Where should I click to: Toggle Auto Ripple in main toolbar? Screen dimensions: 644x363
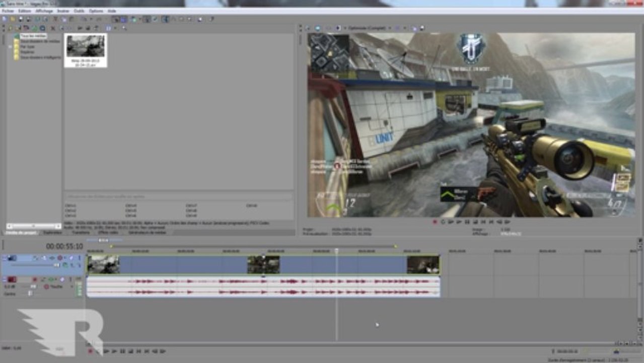[133, 19]
